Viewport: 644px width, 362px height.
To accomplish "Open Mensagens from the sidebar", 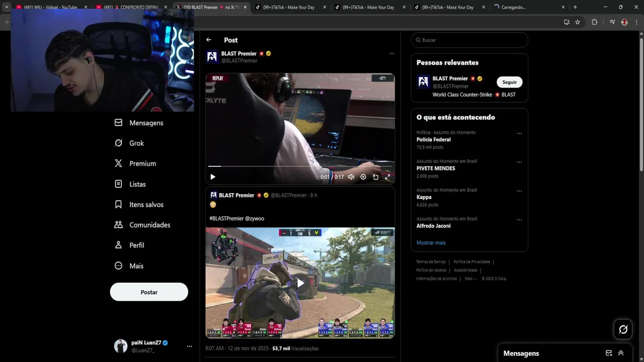I will [x=139, y=123].
